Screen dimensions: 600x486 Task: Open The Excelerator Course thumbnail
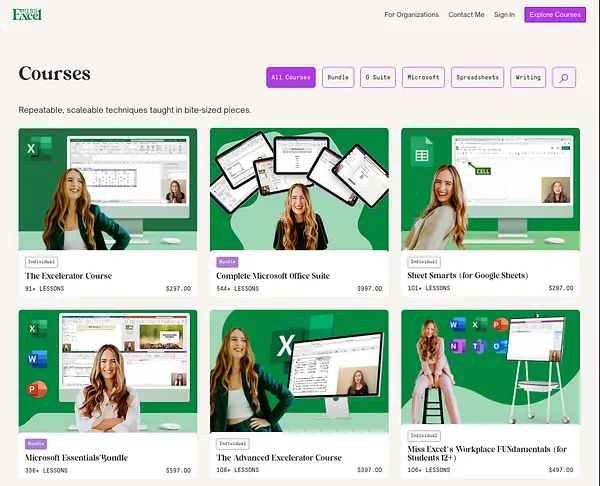[x=108, y=189]
